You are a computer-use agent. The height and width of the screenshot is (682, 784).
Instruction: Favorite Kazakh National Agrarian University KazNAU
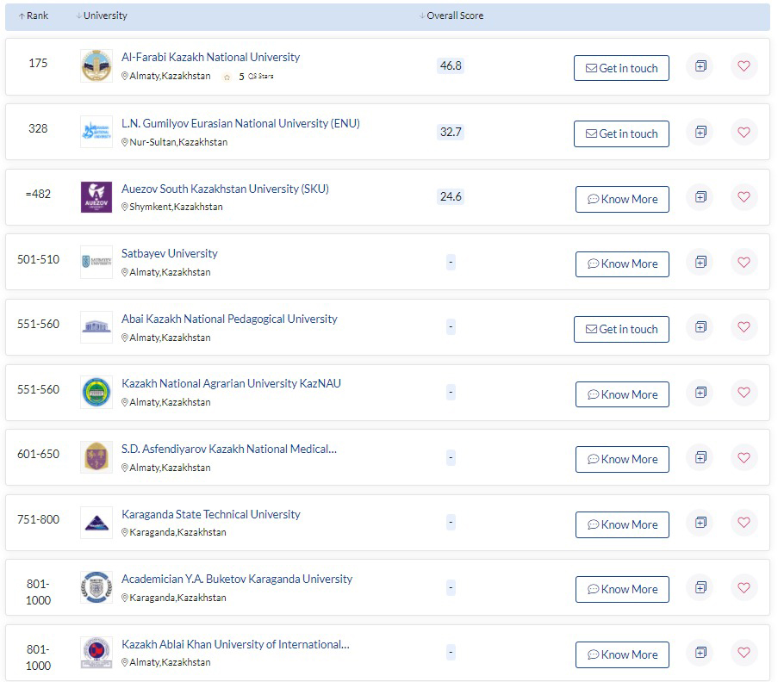click(x=744, y=393)
